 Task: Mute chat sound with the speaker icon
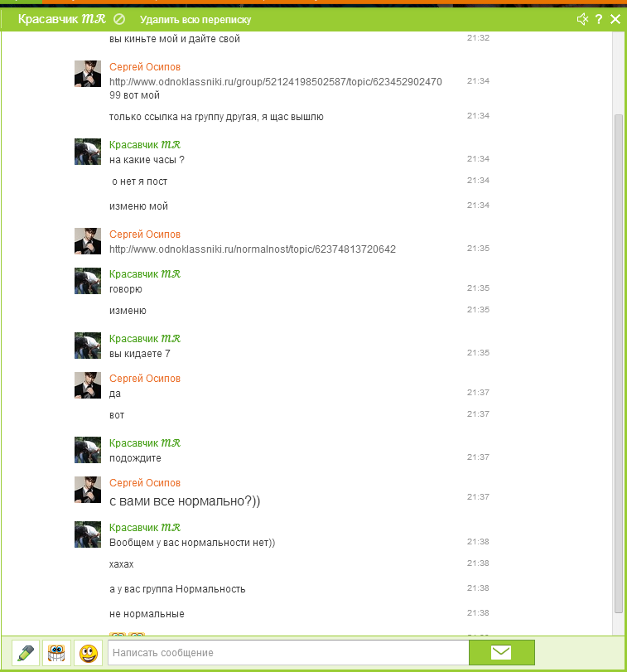[582, 19]
